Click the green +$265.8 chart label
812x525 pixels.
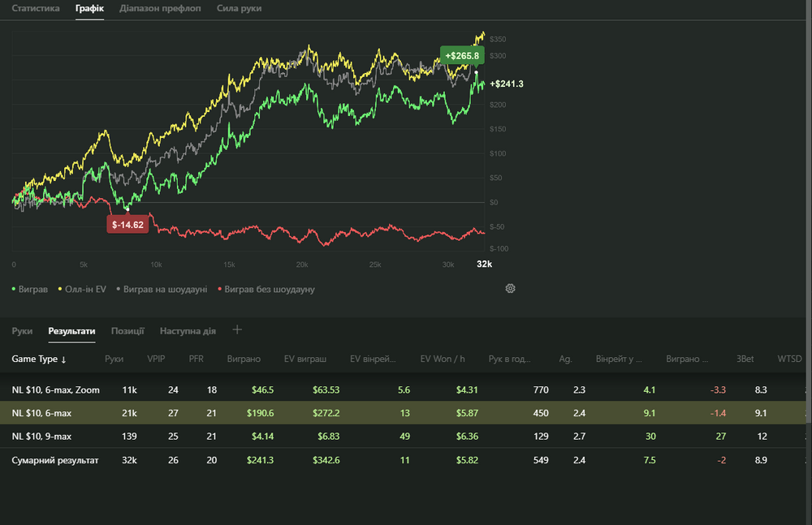coord(461,55)
